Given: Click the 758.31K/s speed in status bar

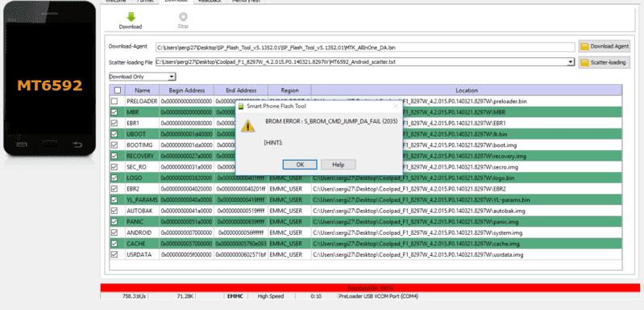Looking at the screenshot, I should tap(134, 296).
